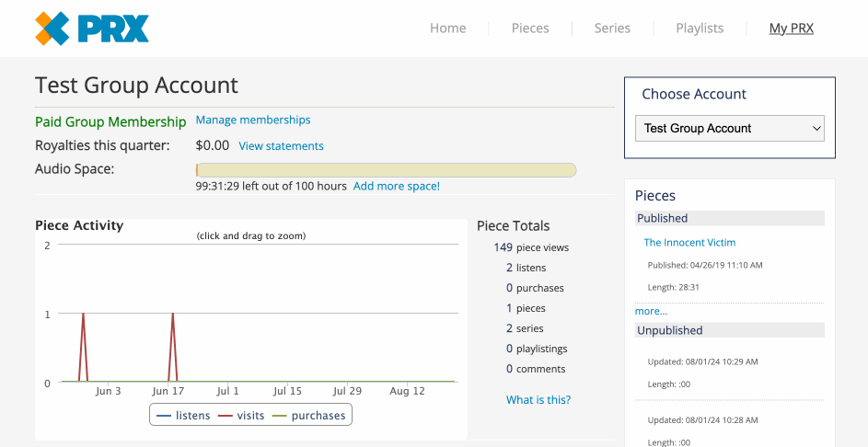
Task: Click the 0 purchases total
Action: pyautogui.click(x=535, y=288)
